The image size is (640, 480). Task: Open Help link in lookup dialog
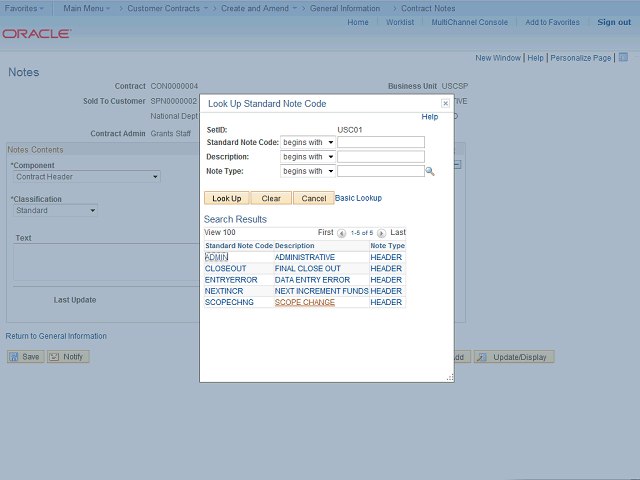pyautogui.click(x=429, y=117)
